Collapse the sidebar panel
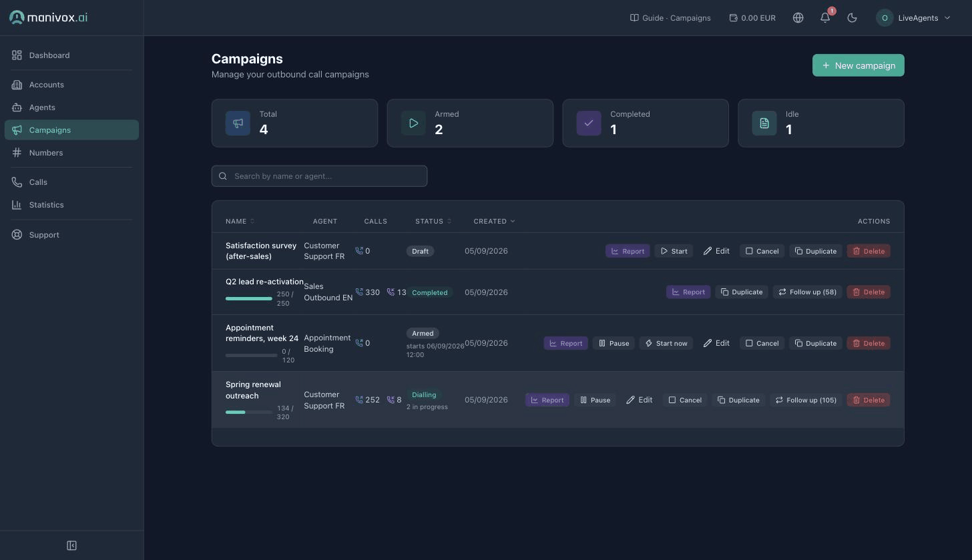The image size is (972, 560). point(71,545)
